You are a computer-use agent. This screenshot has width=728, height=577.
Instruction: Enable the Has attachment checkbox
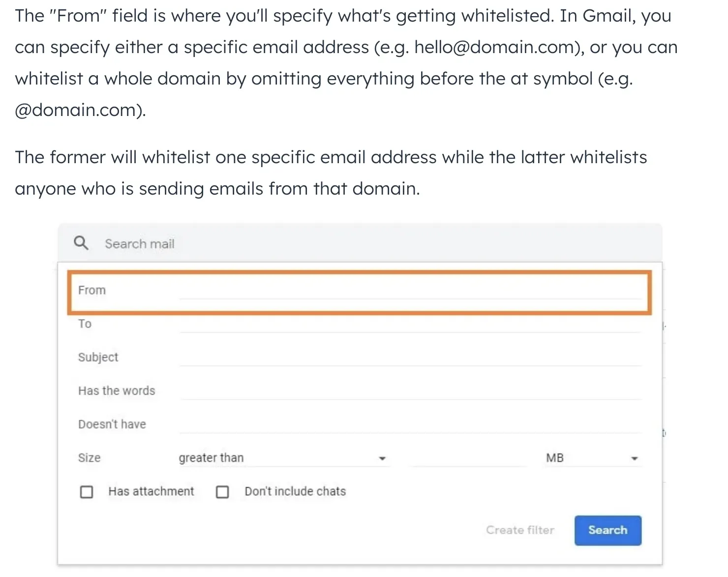[87, 492]
